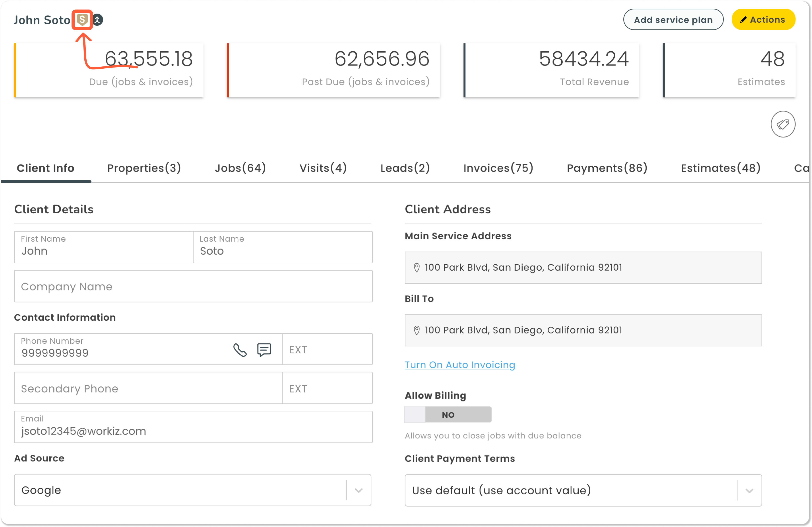Open the Jobs(64) tab

pos(240,168)
